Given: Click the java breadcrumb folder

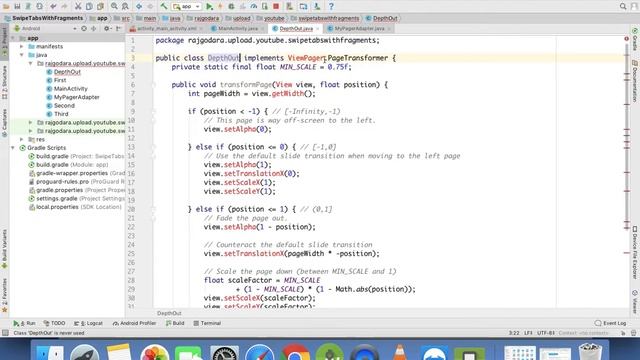Looking at the screenshot, I should tap(172, 18).
